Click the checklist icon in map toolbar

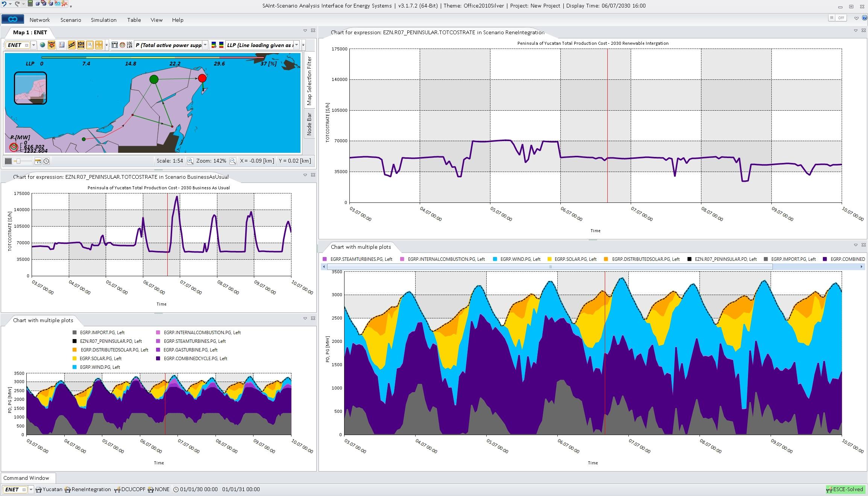pos(62,45)
